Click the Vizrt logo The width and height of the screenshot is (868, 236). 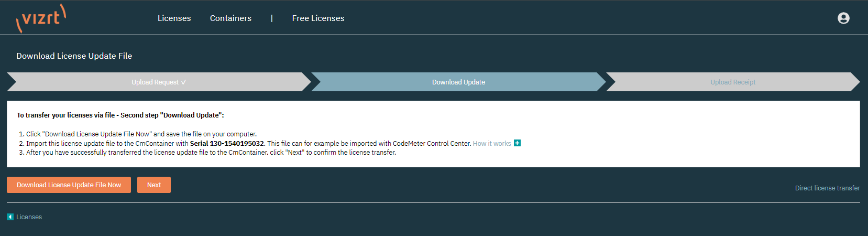pyautogui.click(x=41, y=18)
